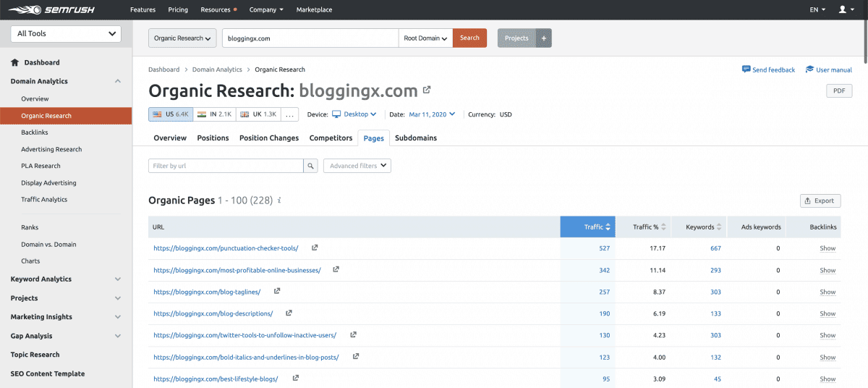Click the Filter by url input field
The image size is (868, 388).
pyautogui.click(x=226, y=166)
